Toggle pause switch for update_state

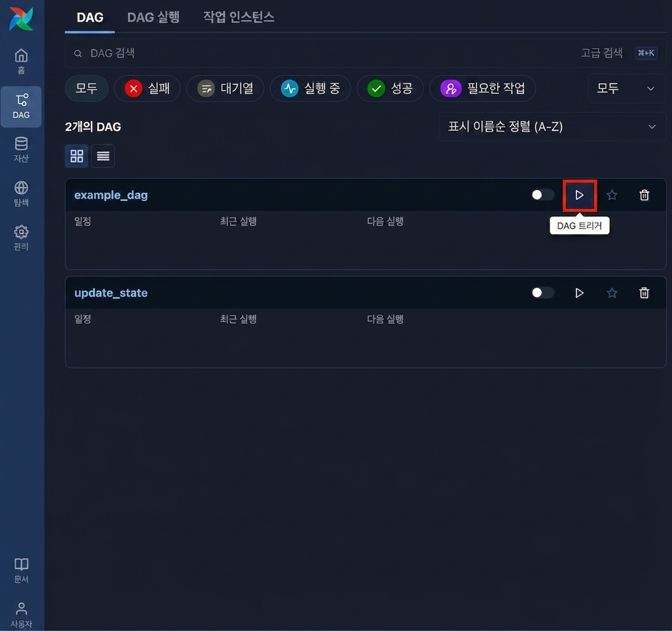[x=543, y=293]
